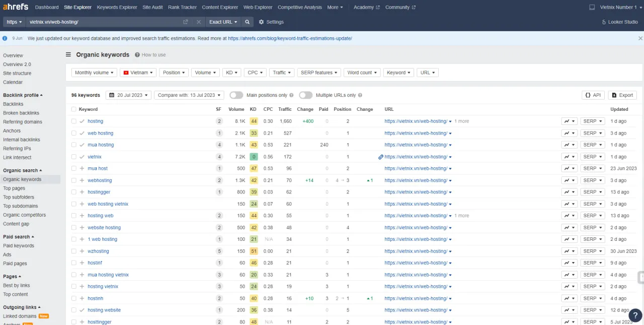The height and width of the screenshot is (325, 644).
Task: Check the web hosting row checkbox
Action: [x=74, y=133]
